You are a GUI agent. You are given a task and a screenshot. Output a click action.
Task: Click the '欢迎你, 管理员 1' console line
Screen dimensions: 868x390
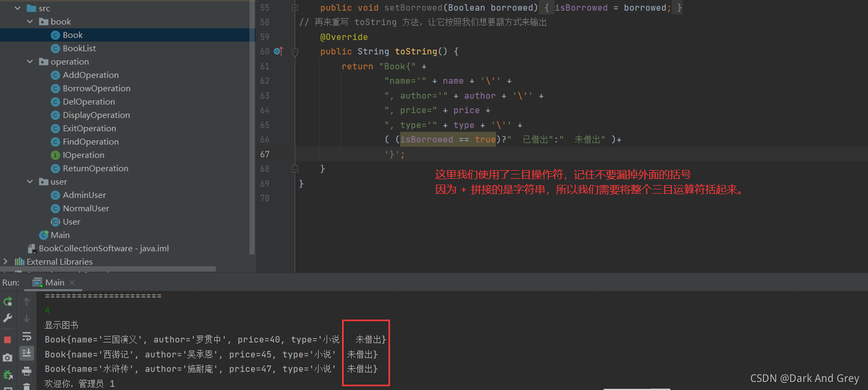(x=80, y=384)
